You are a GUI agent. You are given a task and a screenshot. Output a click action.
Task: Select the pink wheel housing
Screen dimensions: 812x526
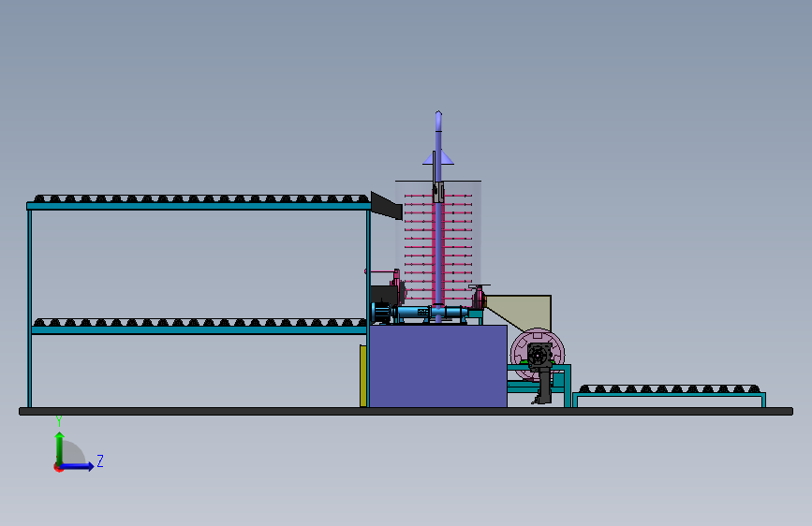coord(538,354)
